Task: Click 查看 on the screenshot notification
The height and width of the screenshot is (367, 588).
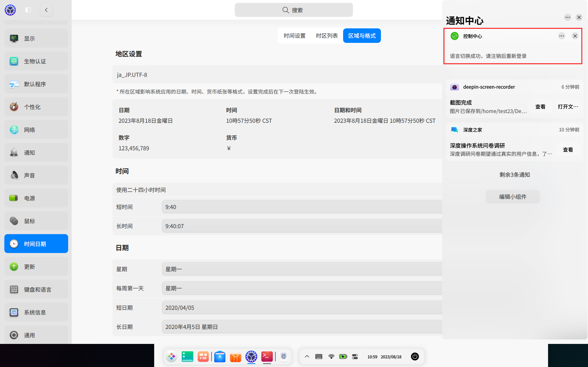Action: pos(540,107)
